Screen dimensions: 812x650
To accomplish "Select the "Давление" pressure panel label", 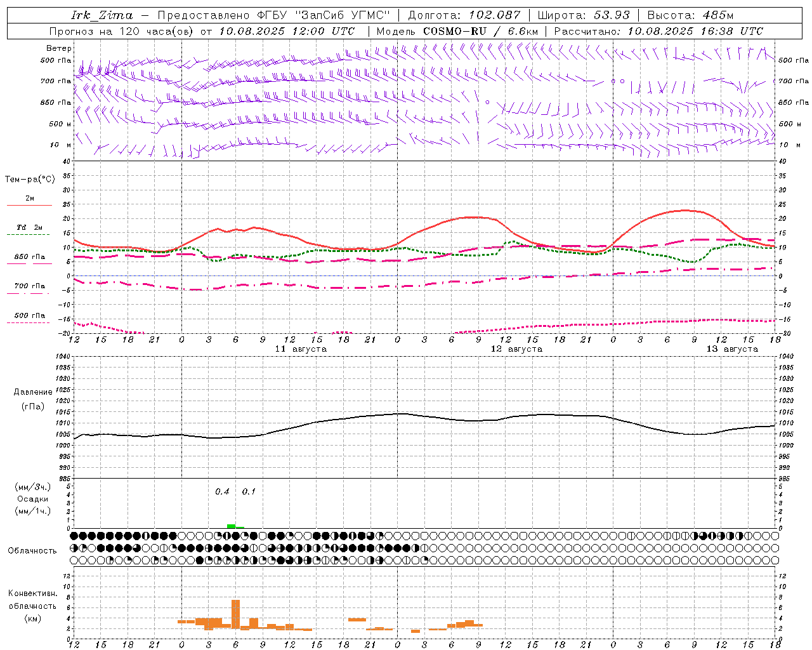I will pyautogui.click(x=32, y=392).
